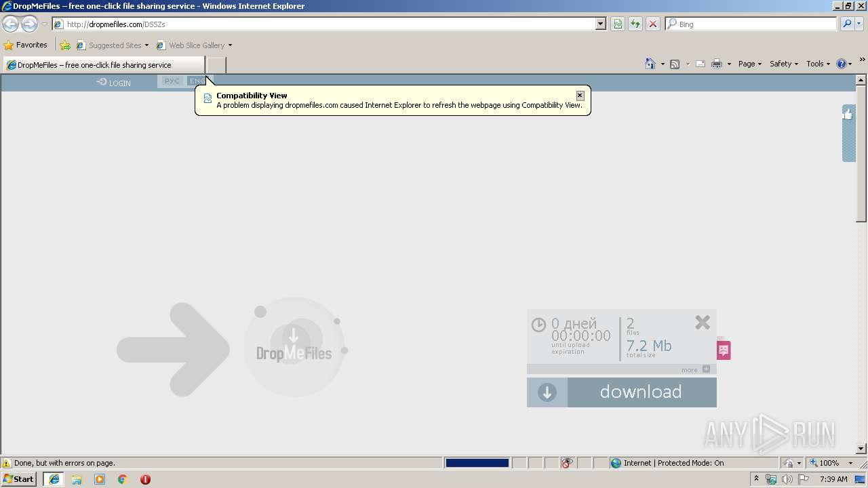Screen dimensions: 868x488
Task: Click the Forward navigation button
Action: [29, 24]
